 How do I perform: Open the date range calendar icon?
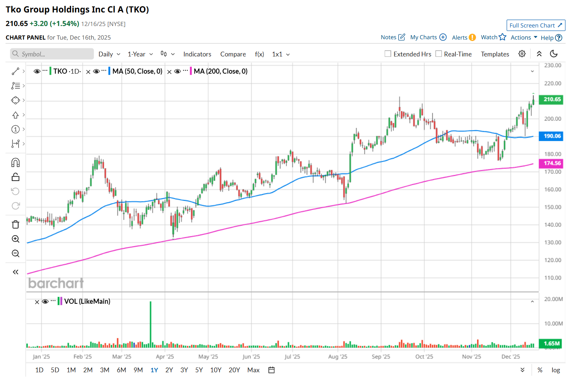click(x=271, y=370)
